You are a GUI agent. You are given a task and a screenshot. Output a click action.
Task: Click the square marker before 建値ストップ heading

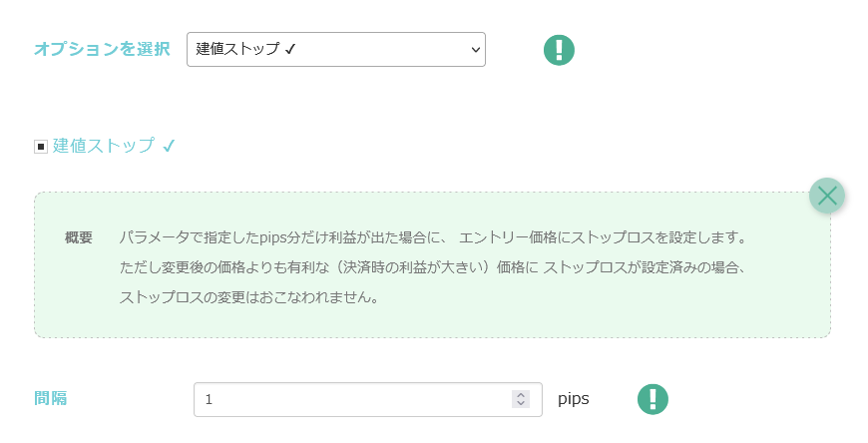click(x=41, y=147)
